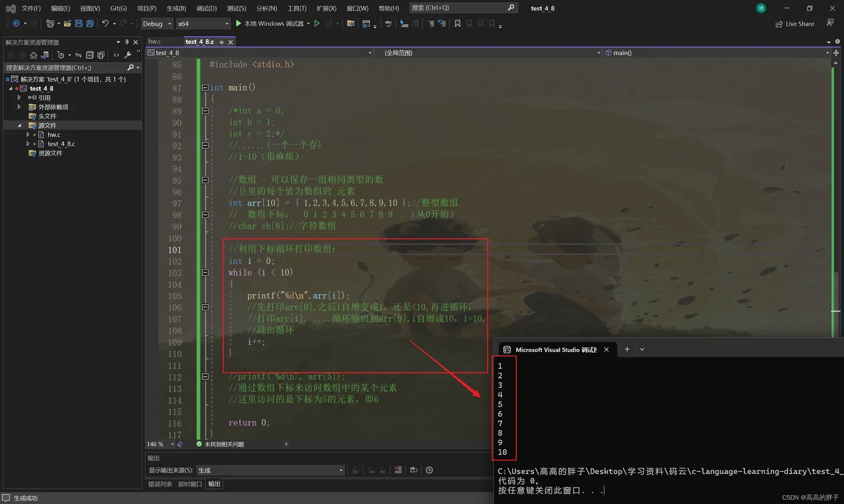Open the main() member dropdown
Screen dimensions: 844x504
coord(717,53)
